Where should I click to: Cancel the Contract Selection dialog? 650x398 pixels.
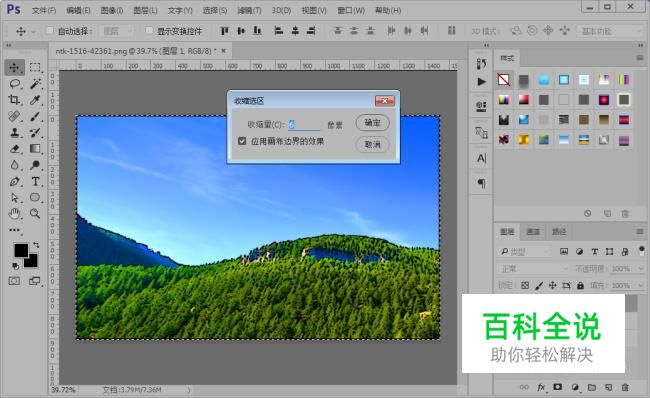tap(372, 144)
